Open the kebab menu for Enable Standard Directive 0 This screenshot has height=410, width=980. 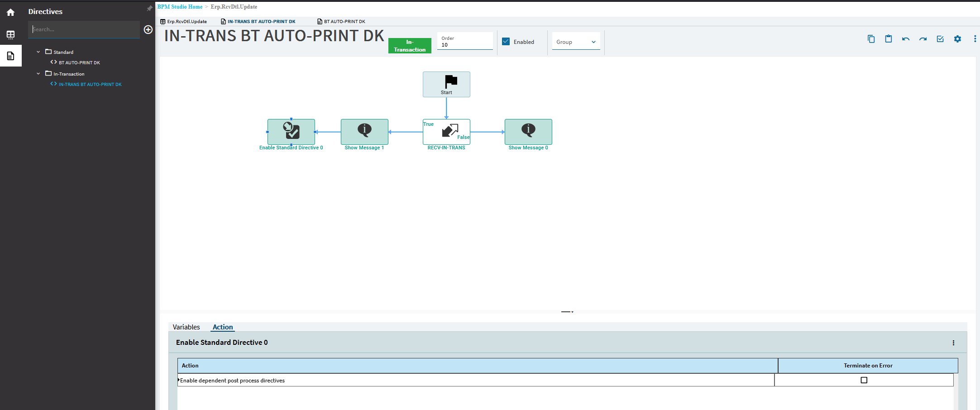point(954,343)
